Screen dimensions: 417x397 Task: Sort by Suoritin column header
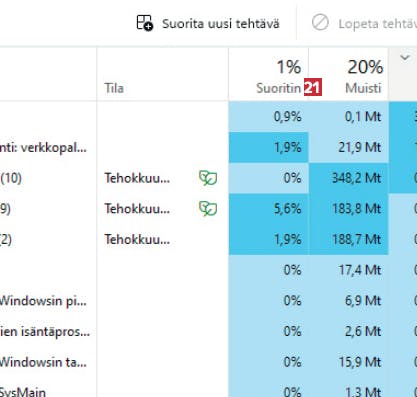pyautogui.click(x=268, y=75)
